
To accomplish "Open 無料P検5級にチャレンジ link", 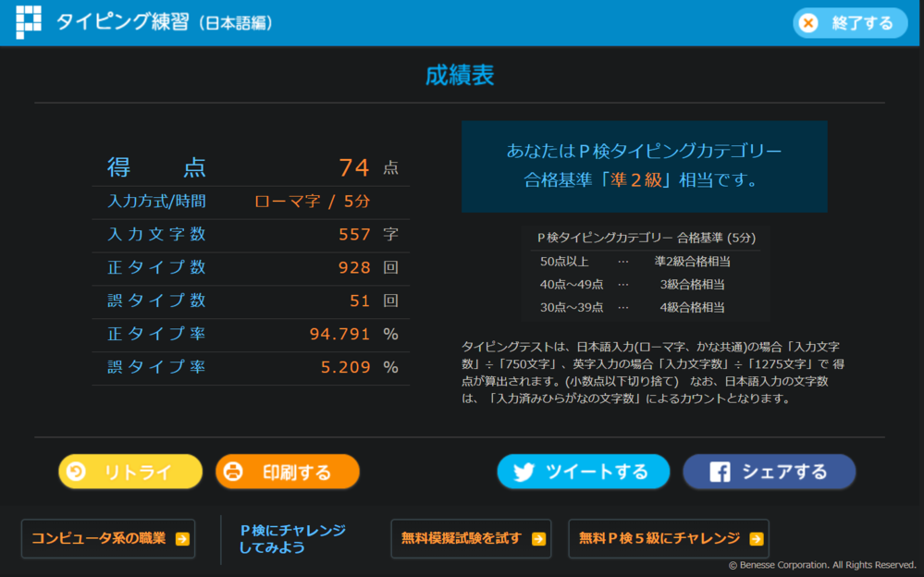I will click(x=668, y=538).
